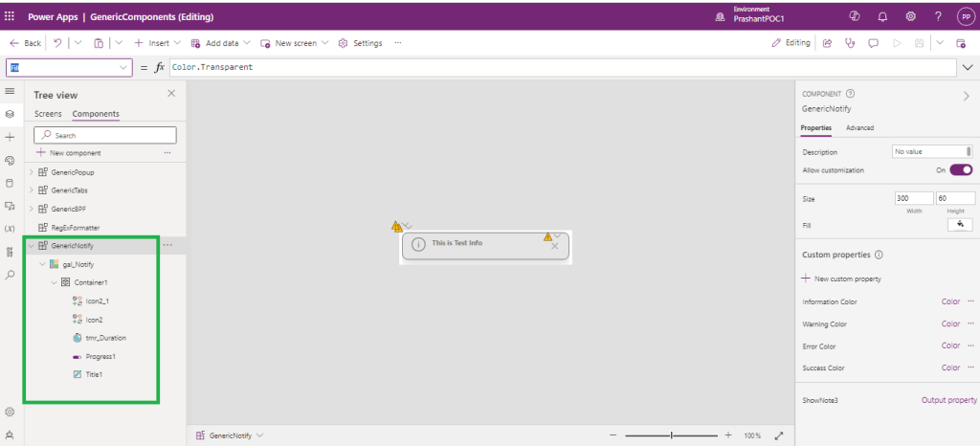Open the Advanced tab in the properties pane
980x446 pixels.
point(859,127)
